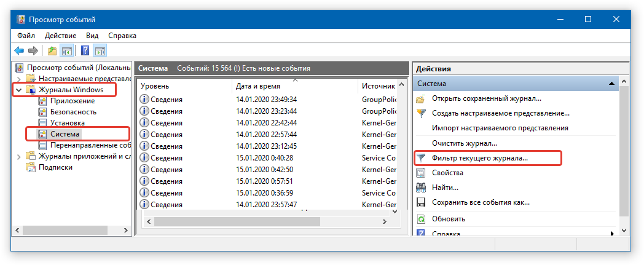Click the Просмотр событий (Локальный) root icon

19,68
